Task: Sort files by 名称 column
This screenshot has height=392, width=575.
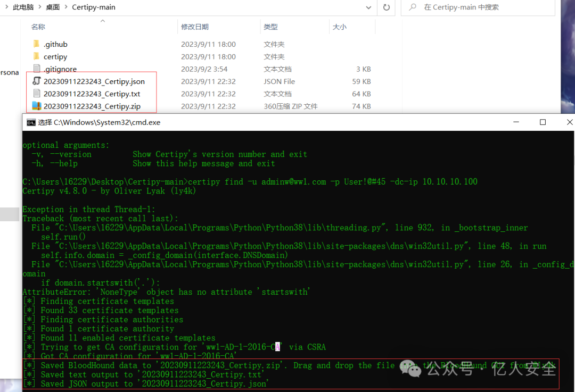Action: [x=38, y=27]
